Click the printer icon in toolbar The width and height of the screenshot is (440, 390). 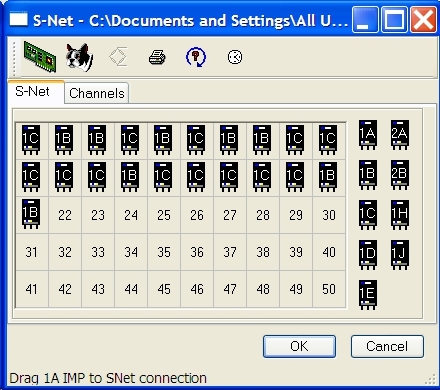pos(157,57)
